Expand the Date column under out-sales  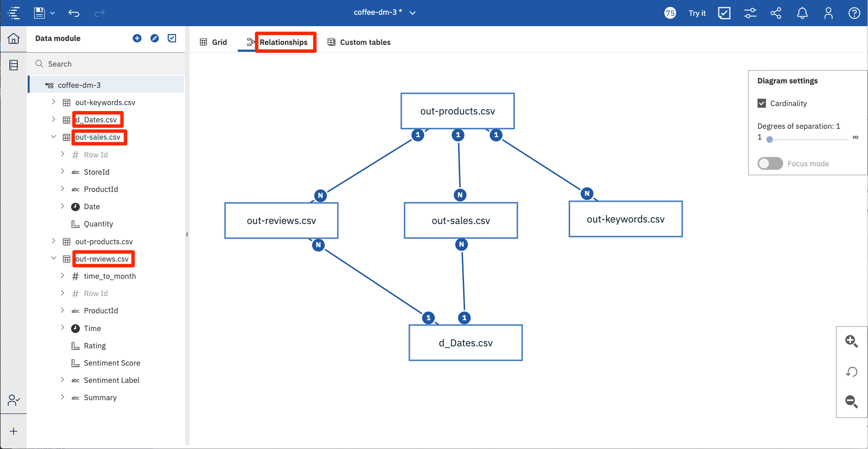pyautogui.click(x=62, y=206)
